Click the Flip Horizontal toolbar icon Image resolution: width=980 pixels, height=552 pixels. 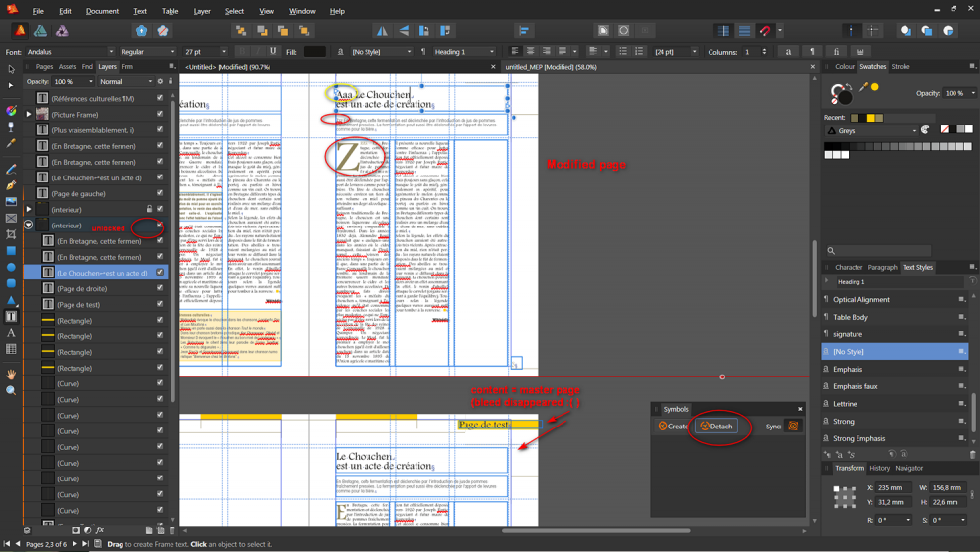(382, 31)
